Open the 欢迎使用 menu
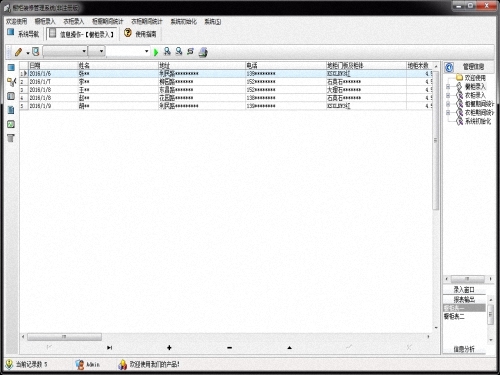Screen dimensions: 500x375 pyautogui.click(x=17, y=22)
